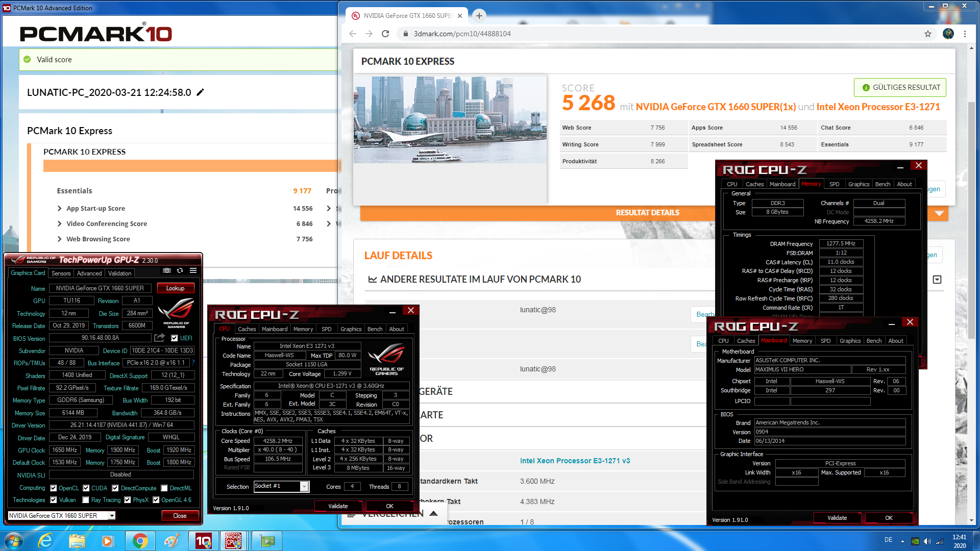Toggle the Vulkan checkbox
The width and height of the screenshot is (980, 551).
click(x=54, y=500)
